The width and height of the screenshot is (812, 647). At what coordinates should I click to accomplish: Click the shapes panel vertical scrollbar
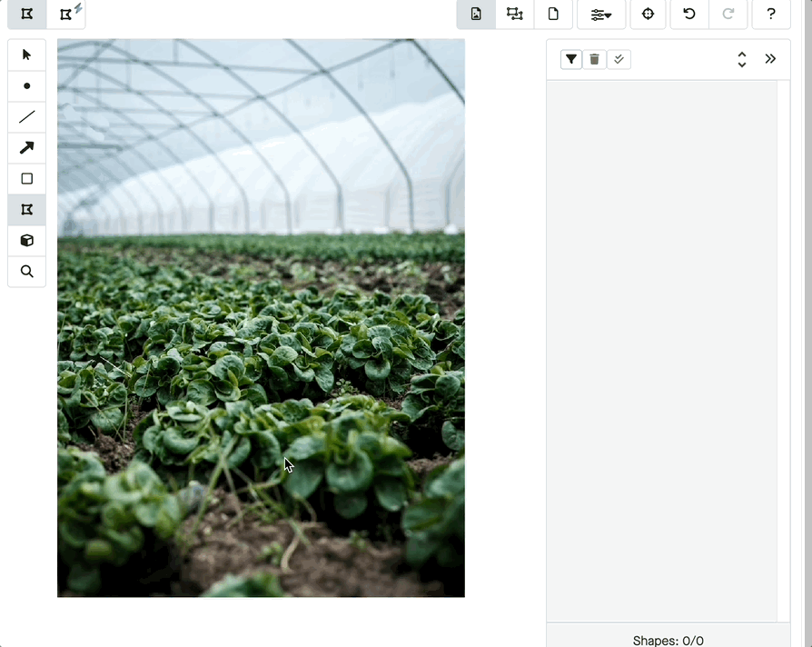click(783, 351)
